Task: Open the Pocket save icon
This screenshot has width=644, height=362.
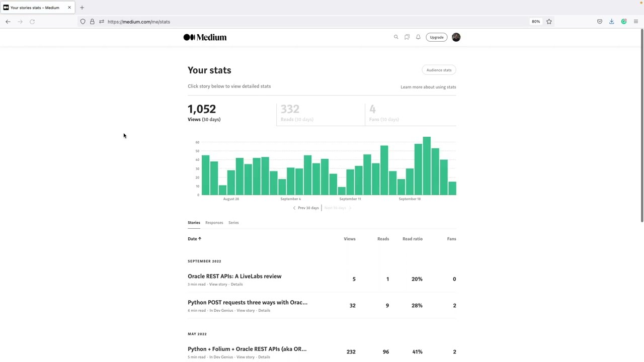Action: [600, 22]
